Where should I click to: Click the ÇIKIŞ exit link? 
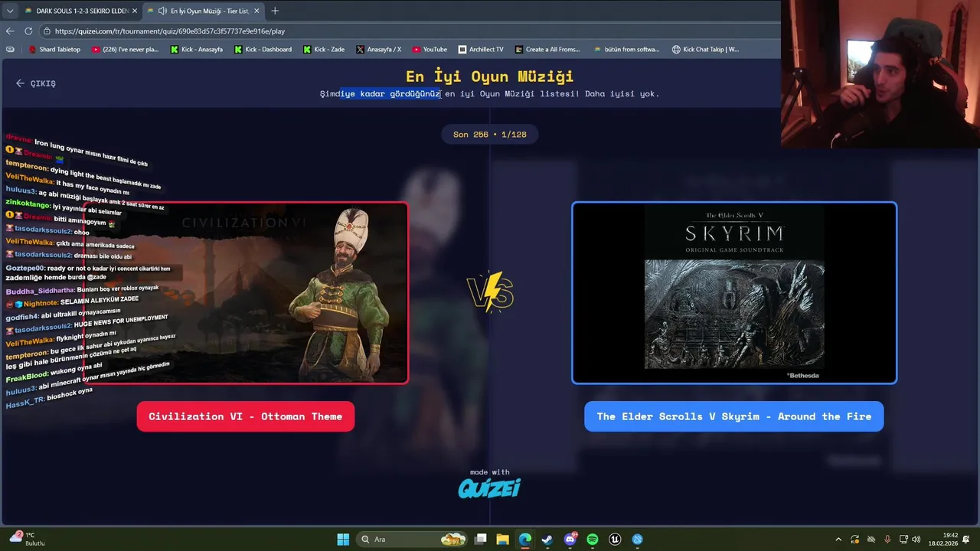point(36,83)
